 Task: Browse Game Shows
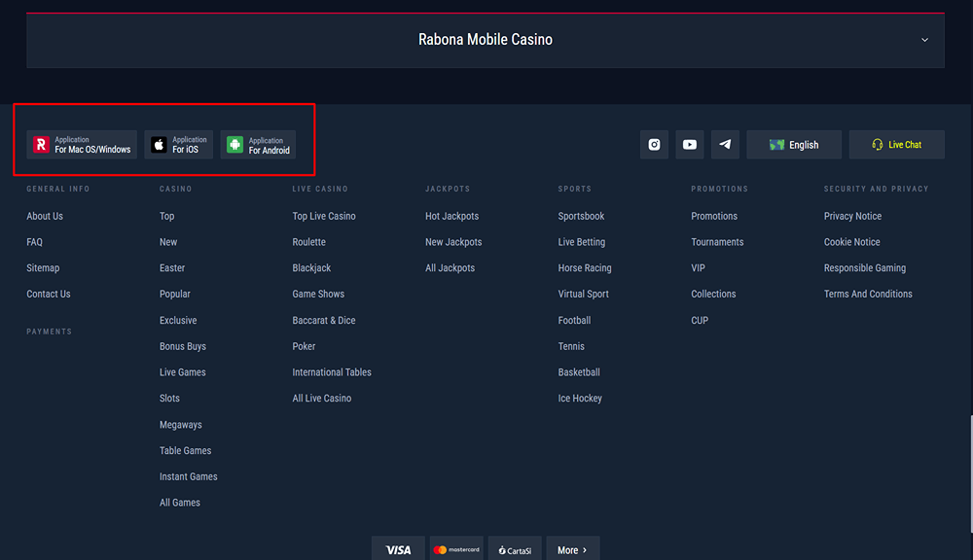[318, 294]
